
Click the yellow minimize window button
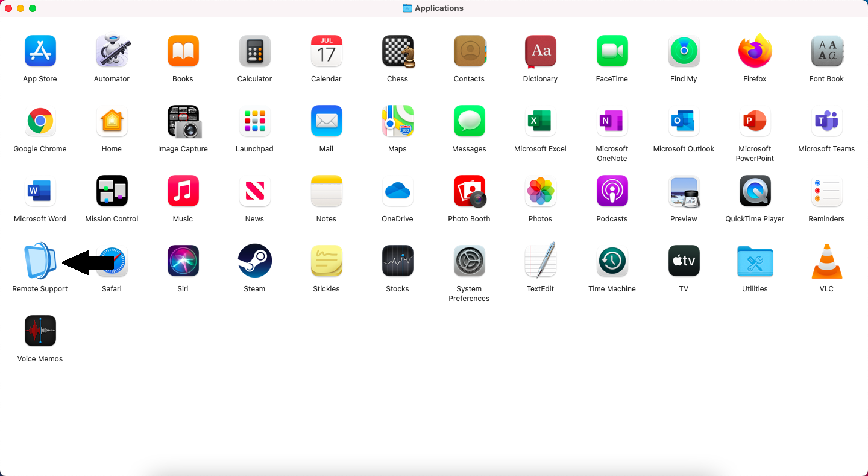pos(20,8)
